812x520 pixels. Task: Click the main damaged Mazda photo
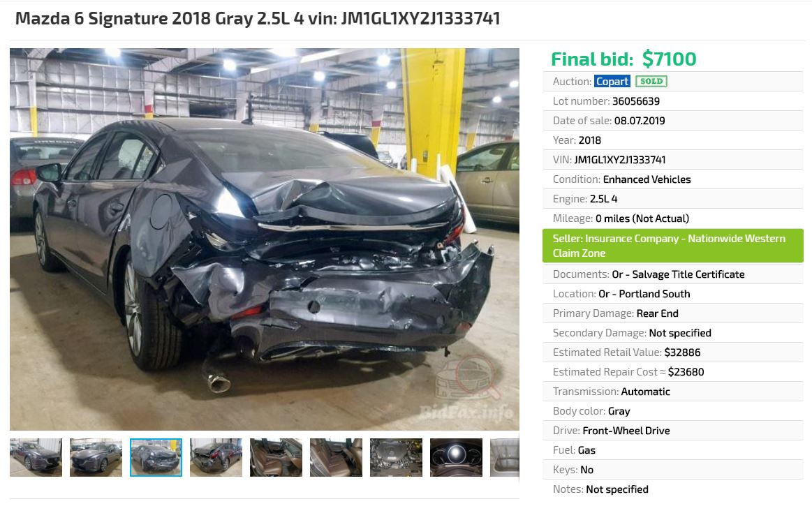265,239
